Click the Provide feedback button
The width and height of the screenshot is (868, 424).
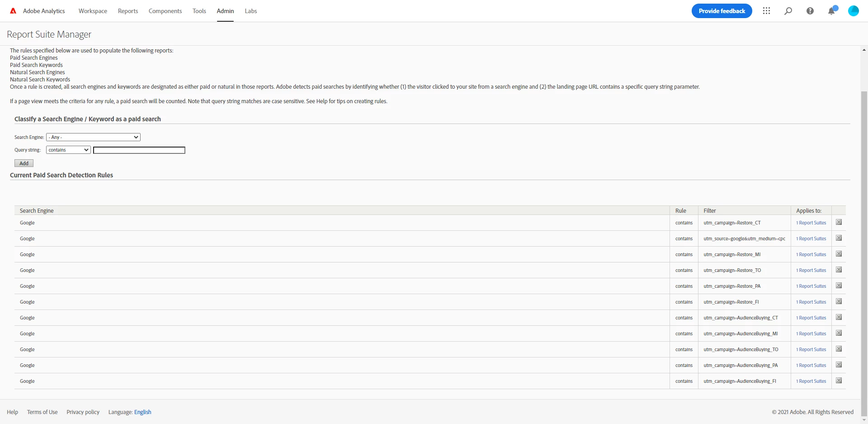(x=722, y=11)
